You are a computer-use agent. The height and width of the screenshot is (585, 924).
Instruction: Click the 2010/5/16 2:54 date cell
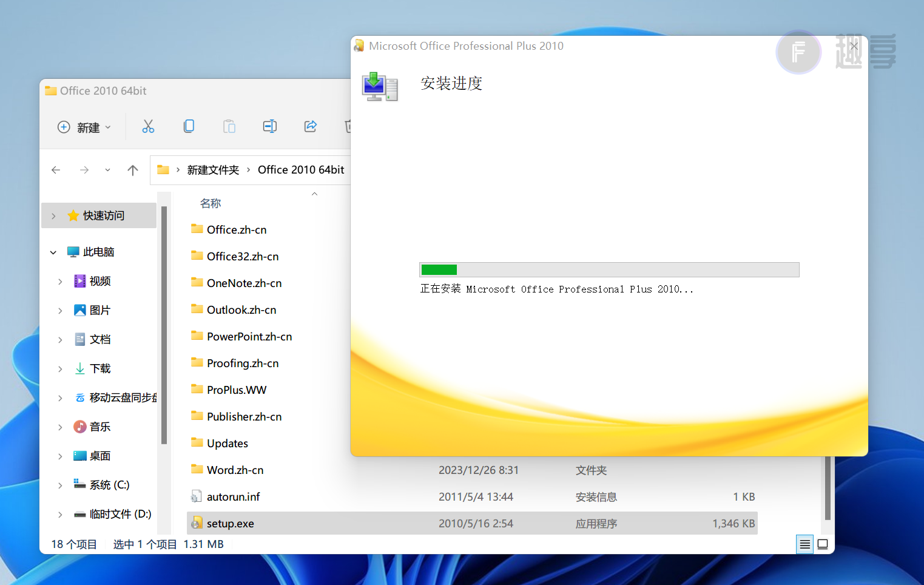point(476,524)
